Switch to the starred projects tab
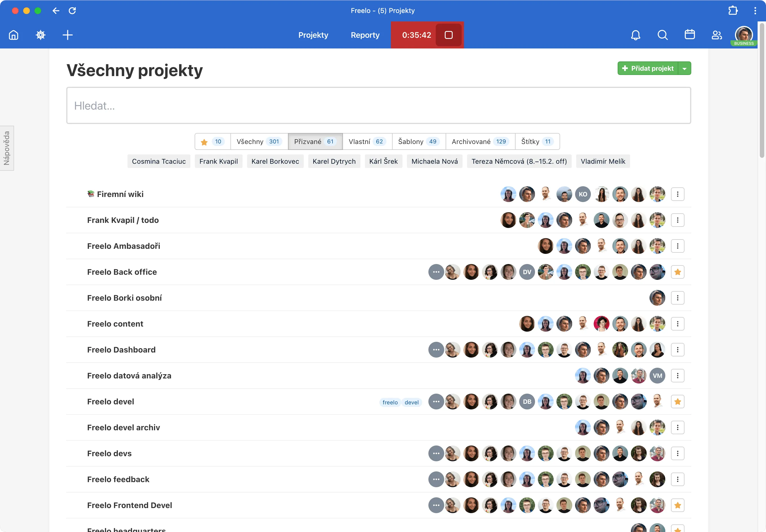The image size is (766, 532). pyautogui.click(x=213, y=142)
